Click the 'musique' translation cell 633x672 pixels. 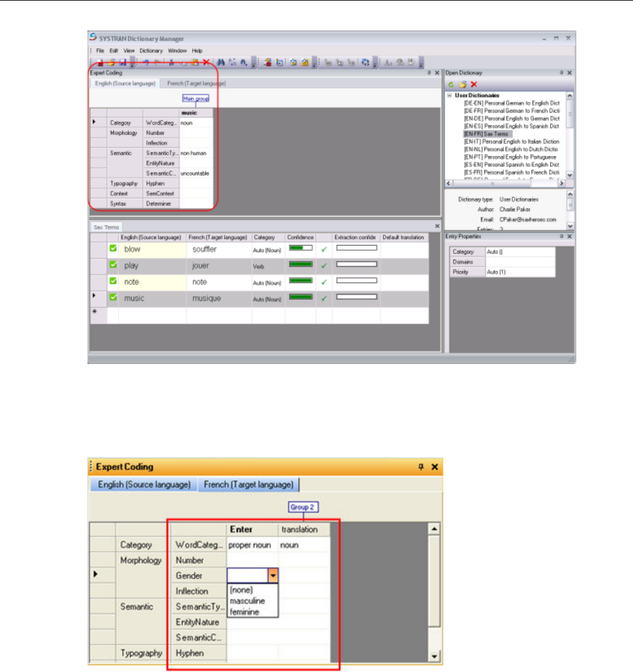[x=219, y=298]
